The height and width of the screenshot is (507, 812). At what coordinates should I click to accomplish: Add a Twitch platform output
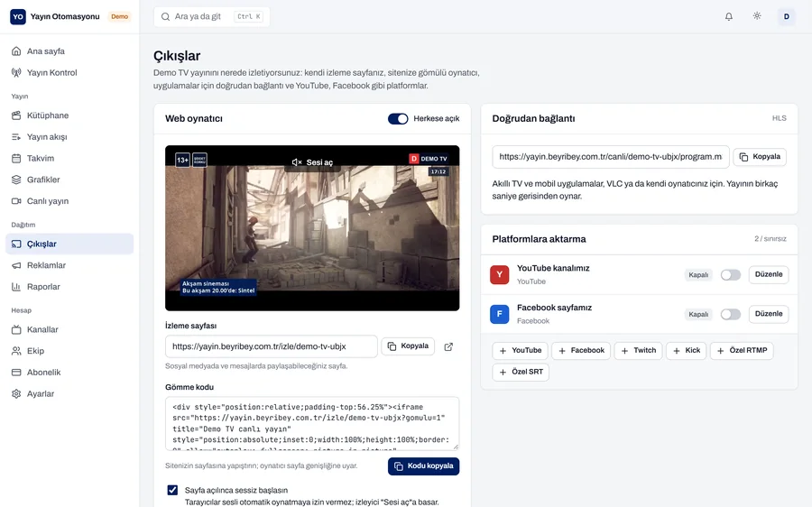tap(639, 351)
